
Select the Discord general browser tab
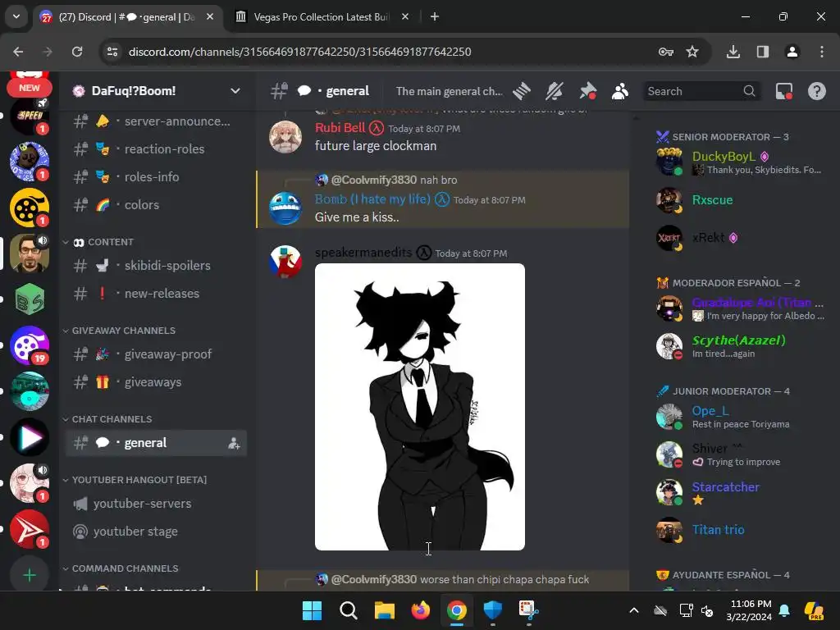point(126,17)
